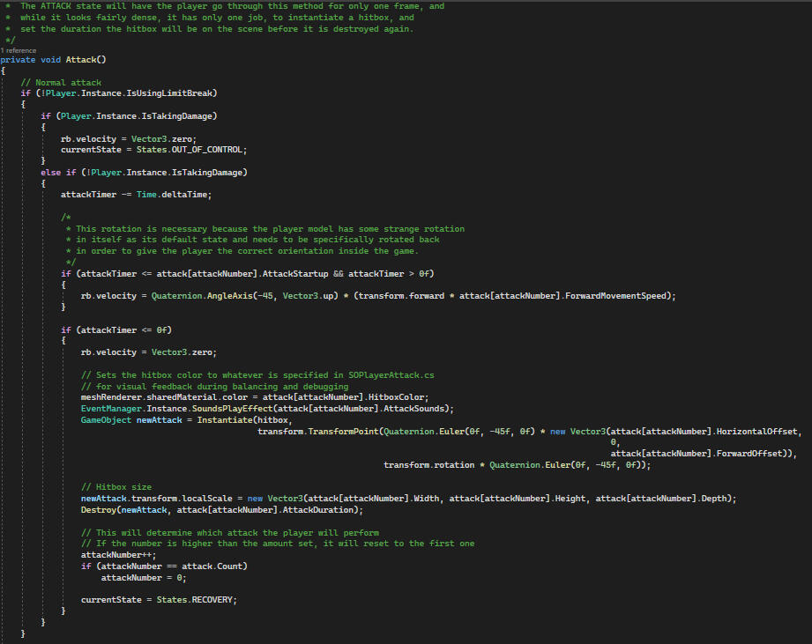
Task: Open the "1 reference" CodeLens link
Action: [x=18, y=50]
